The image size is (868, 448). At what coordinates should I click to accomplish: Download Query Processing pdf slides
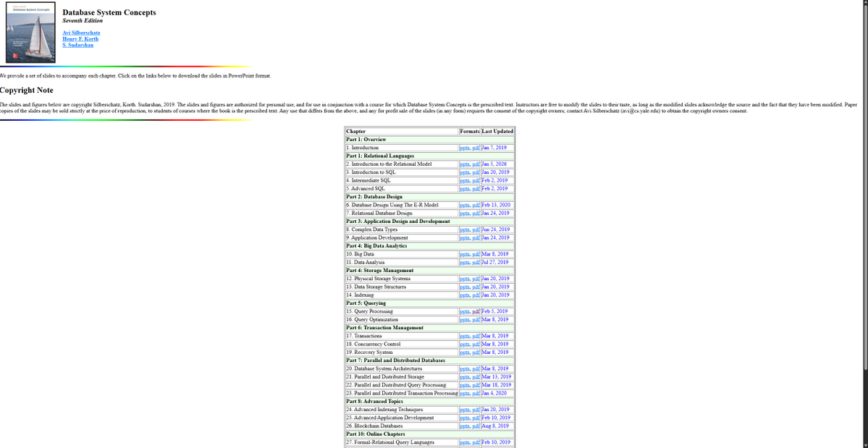click(476, 311)
